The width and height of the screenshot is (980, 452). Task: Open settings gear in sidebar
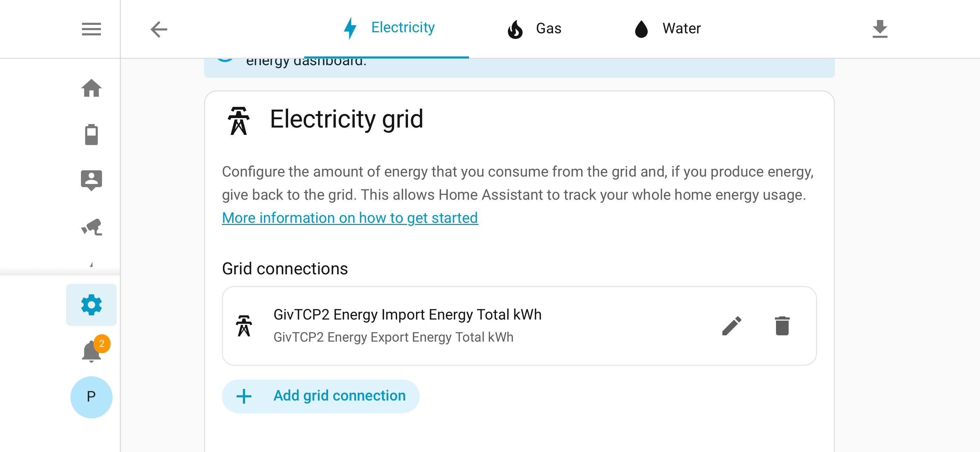(91, 304)
